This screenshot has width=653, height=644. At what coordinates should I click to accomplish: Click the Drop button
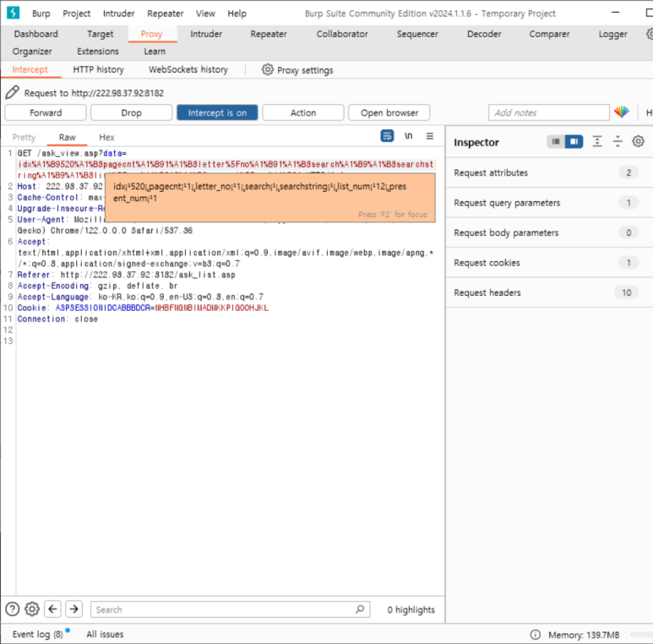click(131, 112)
